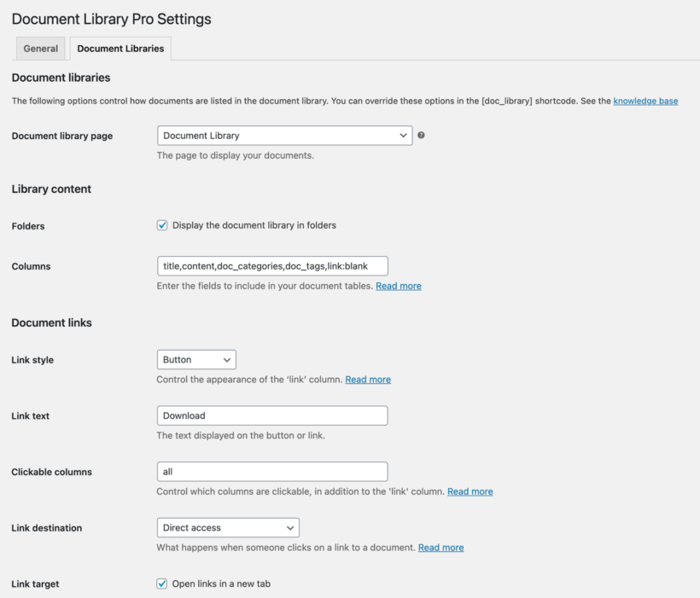Viewport: 700px width, 598px height.
Task: Click the Link text input field
Action: pos(271,415)
